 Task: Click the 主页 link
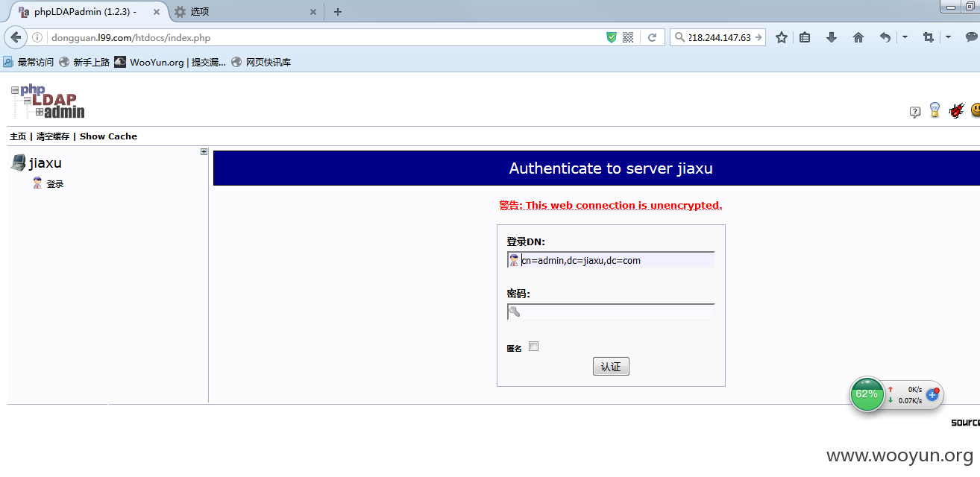pyautogui.click(x=18, y=136)
